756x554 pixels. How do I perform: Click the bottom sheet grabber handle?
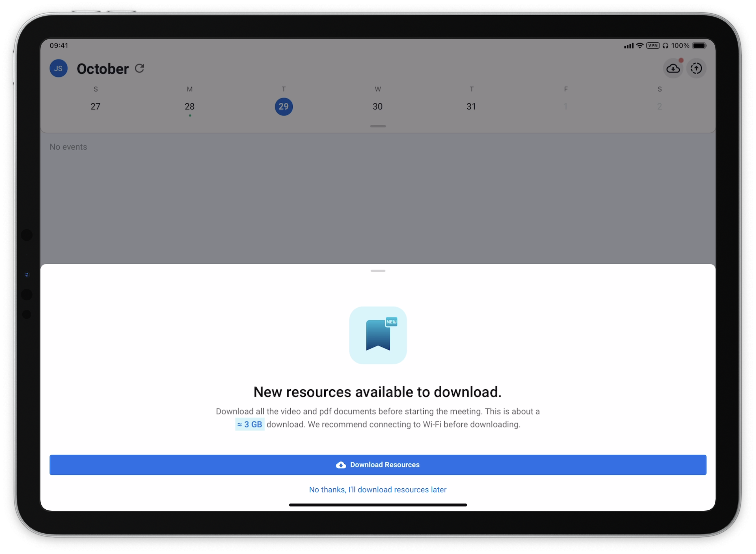click(x=378, y=270)
